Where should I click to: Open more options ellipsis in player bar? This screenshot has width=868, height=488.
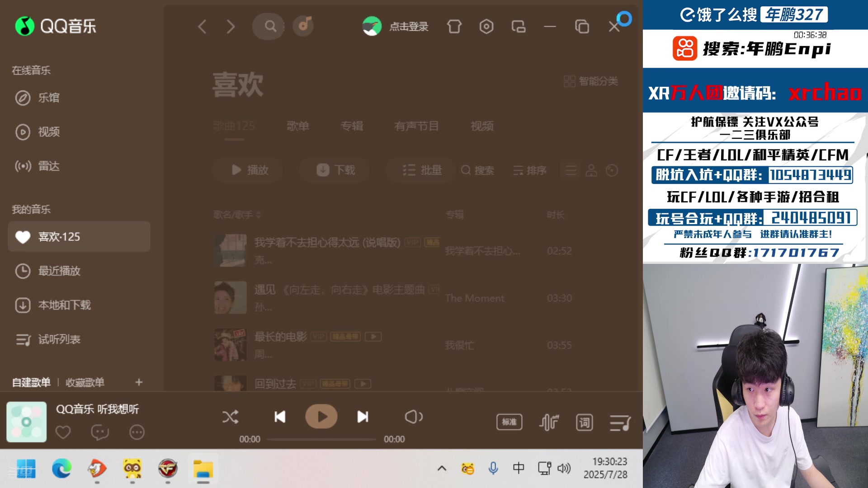point(137,432)
